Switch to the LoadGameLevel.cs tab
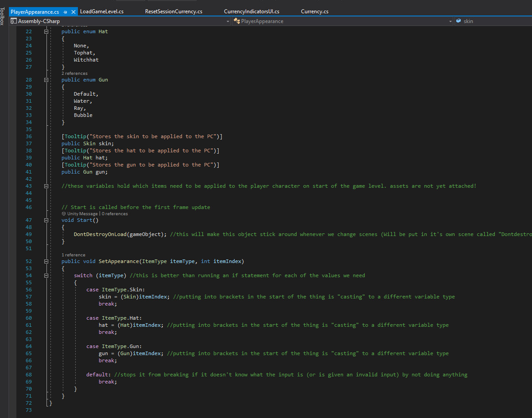Screen dimensions: 532x418 coord(102,12)
